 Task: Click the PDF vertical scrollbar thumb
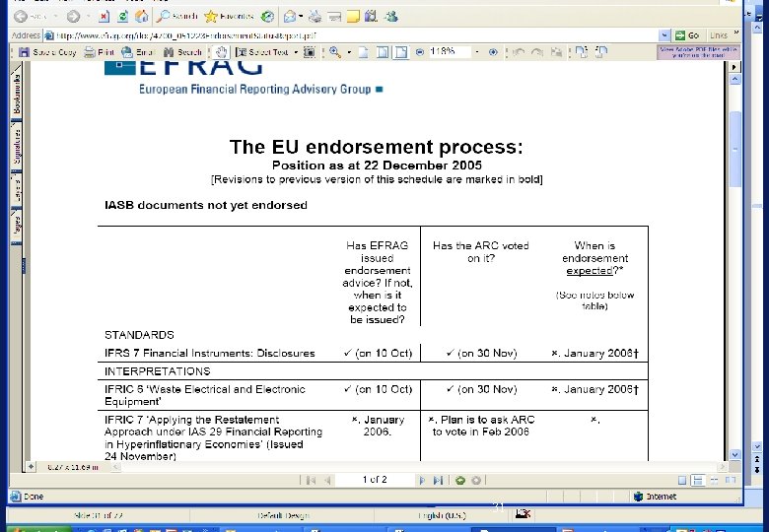pyautogui.click(x=734, y=150)
